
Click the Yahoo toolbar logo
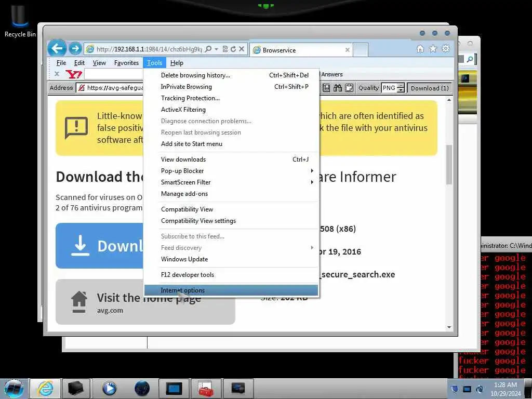pos(74,74)
